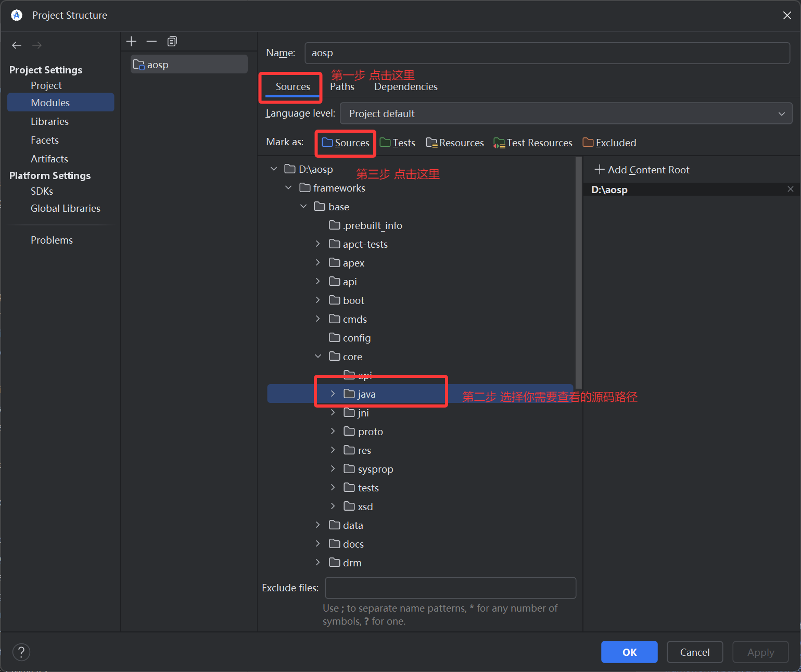Open Artifacts in the sidebar
801x672 pixels.
(x=49, y=159)
